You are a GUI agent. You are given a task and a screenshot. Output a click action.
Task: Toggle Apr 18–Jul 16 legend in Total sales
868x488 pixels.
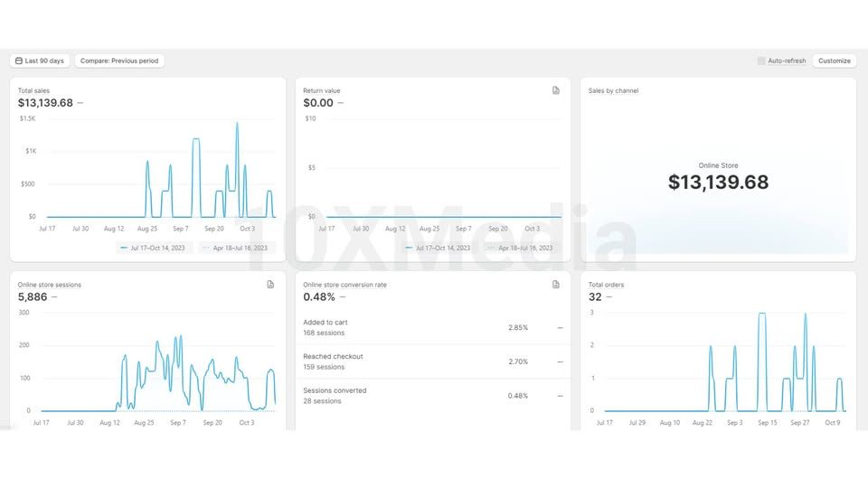(236, 248)
